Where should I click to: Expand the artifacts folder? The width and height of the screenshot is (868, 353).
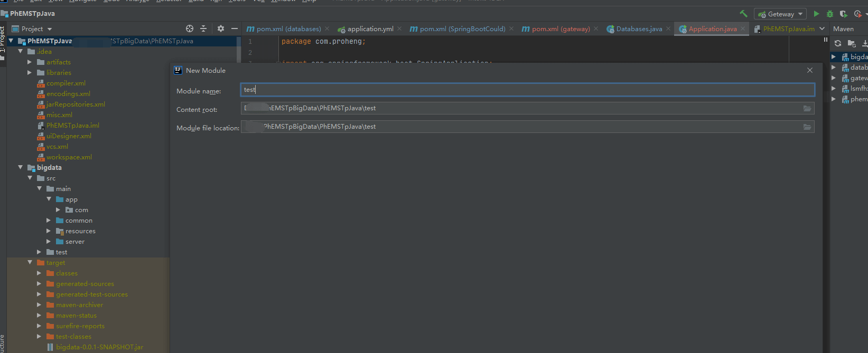30,62
